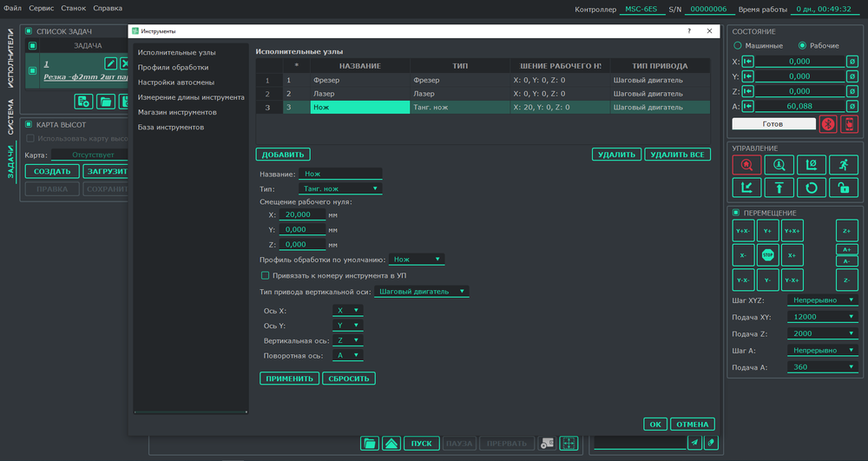The width and height of the screenshot is (868, 461).
Task: Zero the Z coordinate with its ø icon
Action: tap(852, 91)
